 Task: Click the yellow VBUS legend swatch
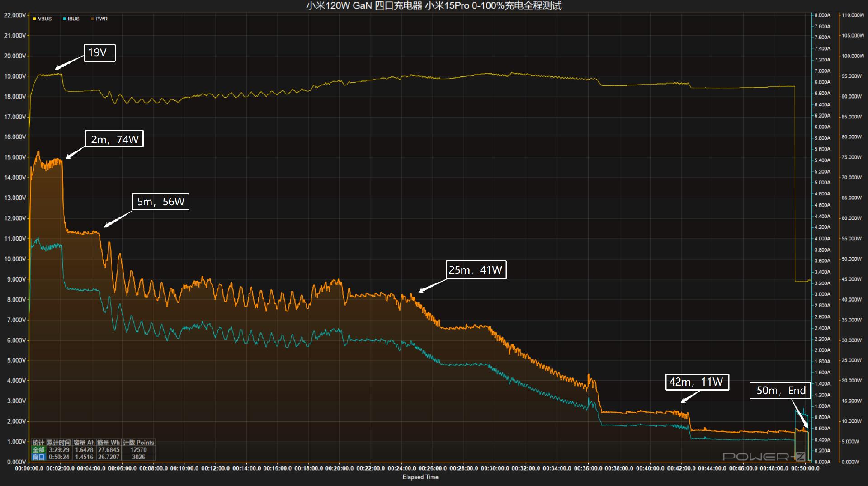(x=34, y=19)
